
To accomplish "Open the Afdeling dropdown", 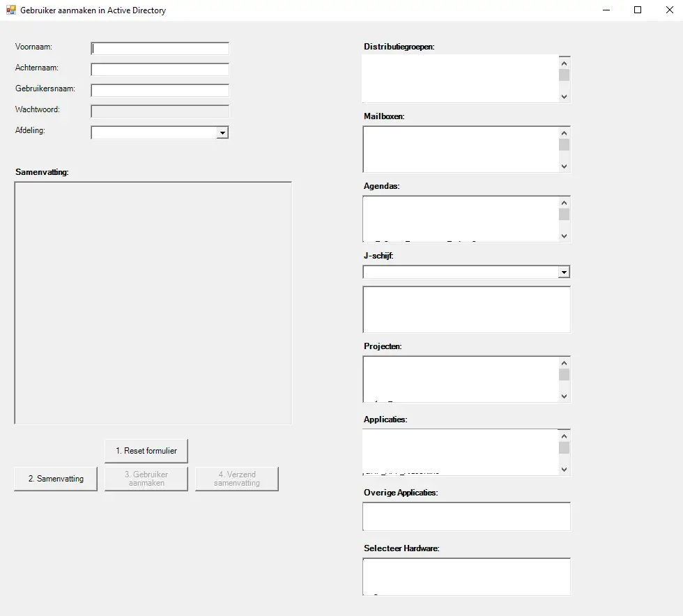I will (222, 132).
